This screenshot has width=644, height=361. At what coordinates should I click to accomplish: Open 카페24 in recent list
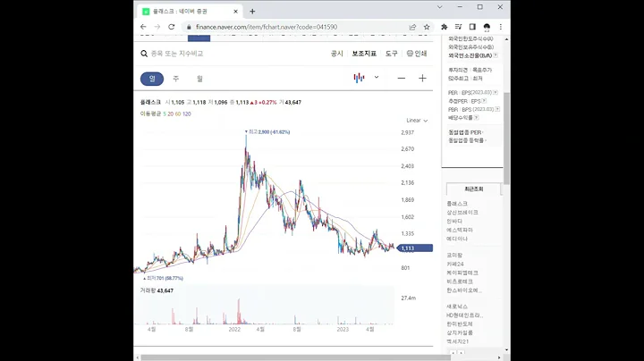pos(455,264)
